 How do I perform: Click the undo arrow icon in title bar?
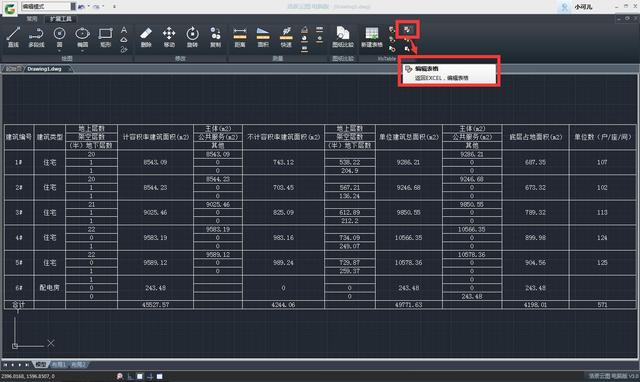point(81,7)
